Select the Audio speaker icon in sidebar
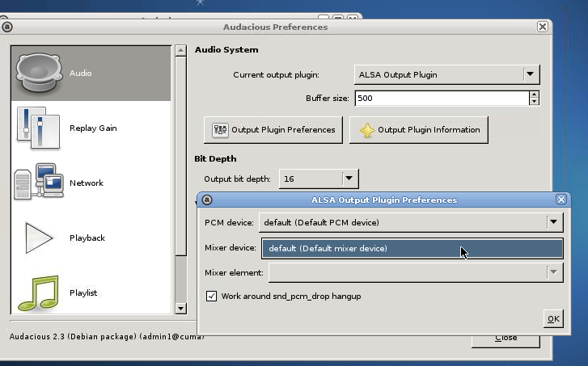The image size is (588, 366). click(39, 73)
